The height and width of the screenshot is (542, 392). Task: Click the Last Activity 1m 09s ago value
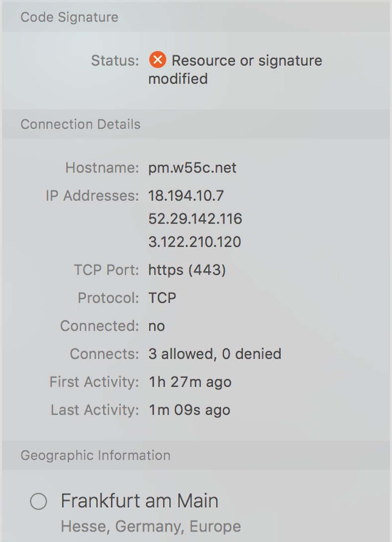(x=189, y=410)
